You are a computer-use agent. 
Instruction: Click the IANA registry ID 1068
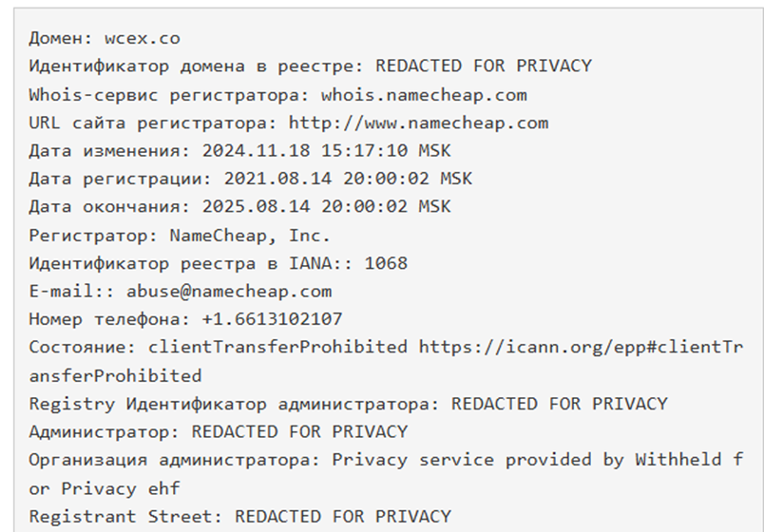point(386,263)
